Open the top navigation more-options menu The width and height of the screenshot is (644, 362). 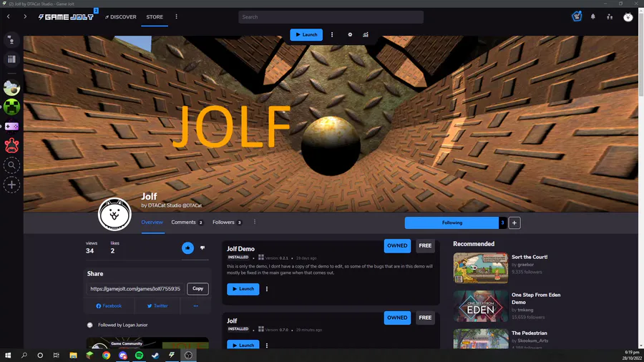click(x=177, y=17)
